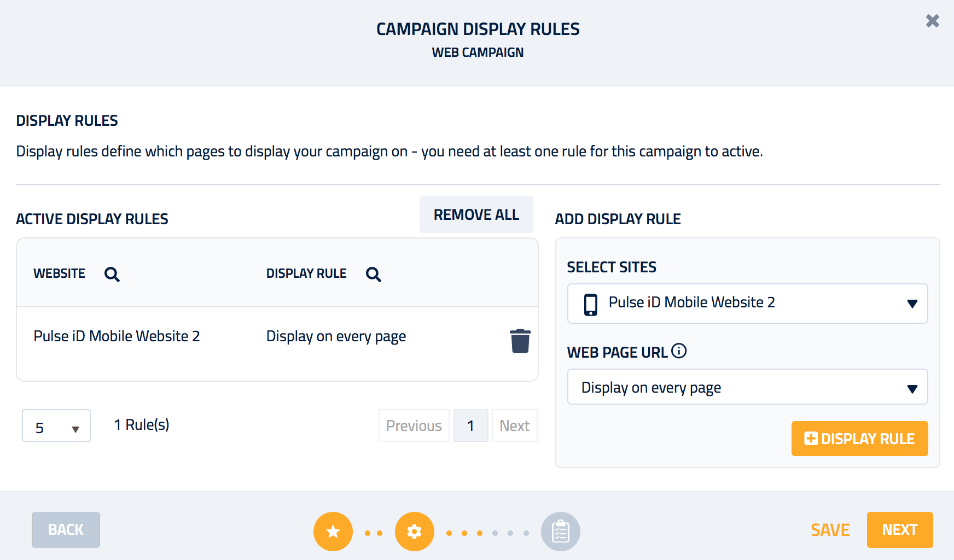Click the BACK button
This screenshot has height=560, width=954.
click(66, 530)
